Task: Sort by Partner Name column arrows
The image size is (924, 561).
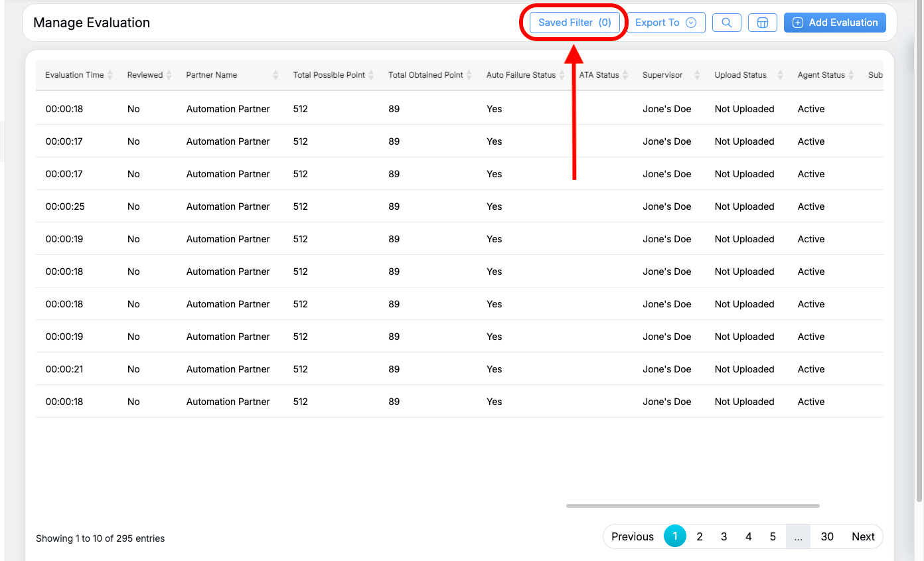Action: (275, 75)
